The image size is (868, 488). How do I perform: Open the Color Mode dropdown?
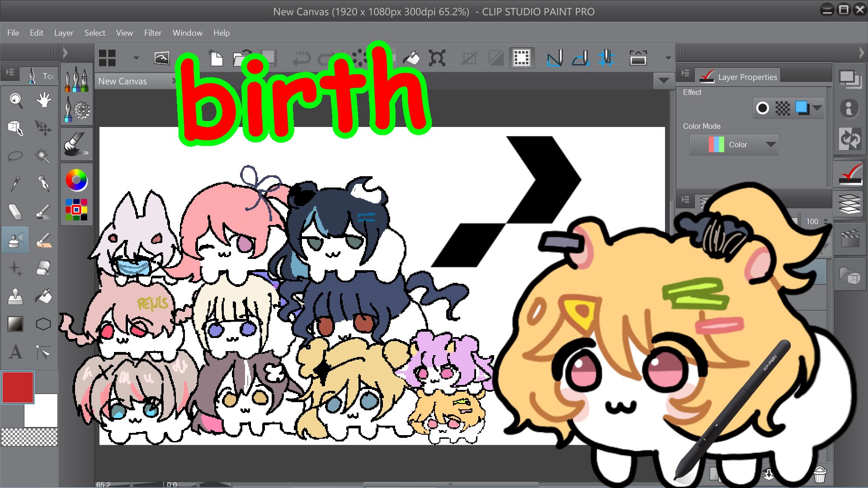pos(734,145)
